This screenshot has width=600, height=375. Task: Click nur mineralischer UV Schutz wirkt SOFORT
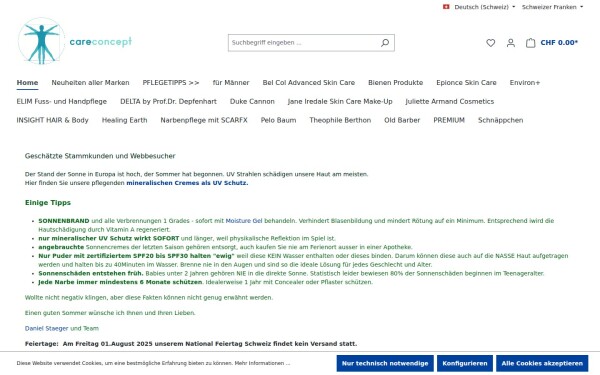click(x=109, y=238)
